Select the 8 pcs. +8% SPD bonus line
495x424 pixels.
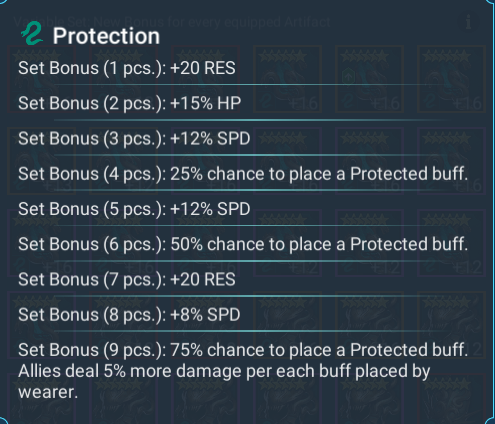click(129, 315)
